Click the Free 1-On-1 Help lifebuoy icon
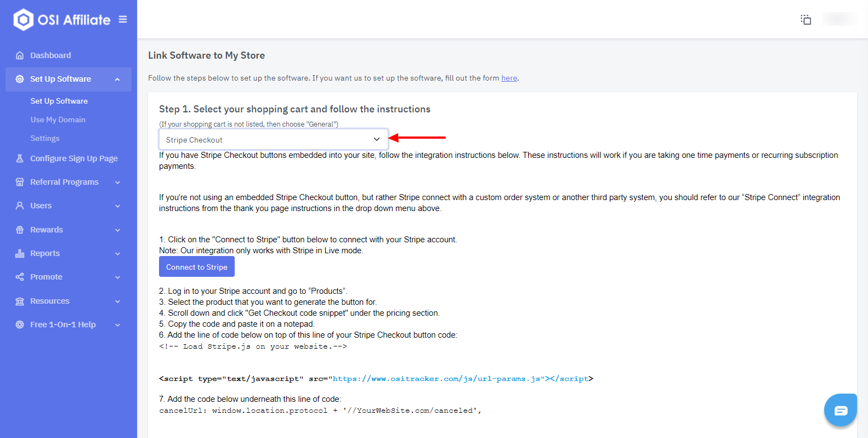 coord(20,325)
